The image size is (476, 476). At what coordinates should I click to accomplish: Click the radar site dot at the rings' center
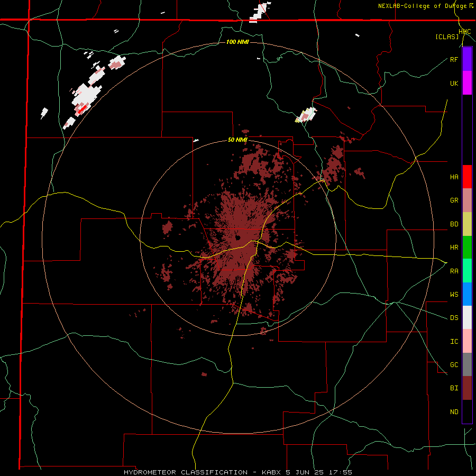[237, 237]
